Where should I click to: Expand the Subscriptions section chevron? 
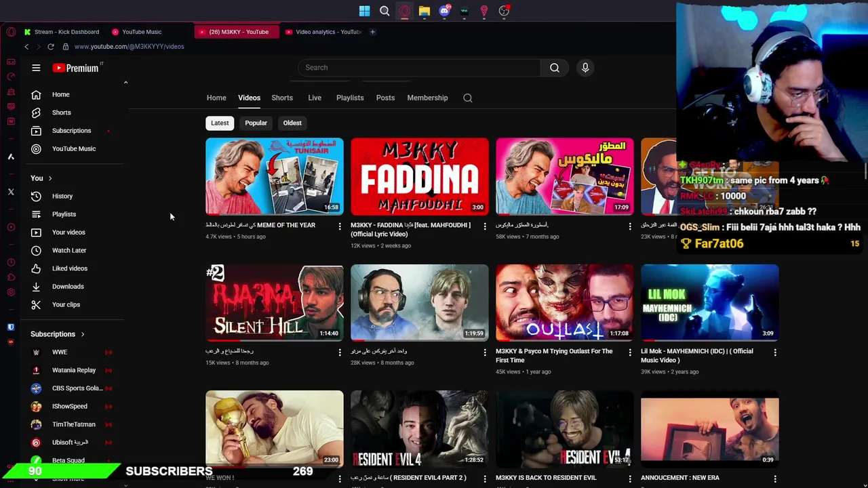pos(83,334)
